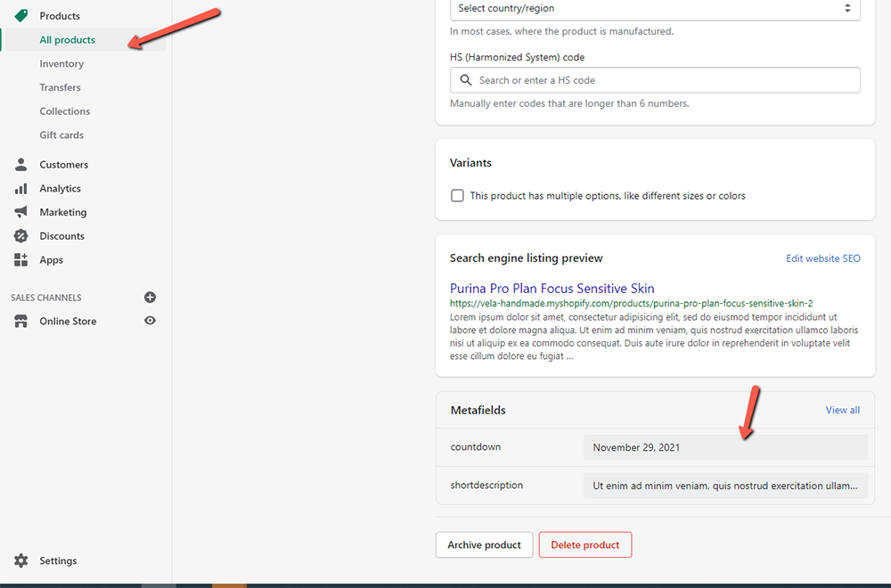The width and height of the screenshot is (891, 588).
Task: Enable the multiple options variants checkbox
Action: click(x=457, y=196)
